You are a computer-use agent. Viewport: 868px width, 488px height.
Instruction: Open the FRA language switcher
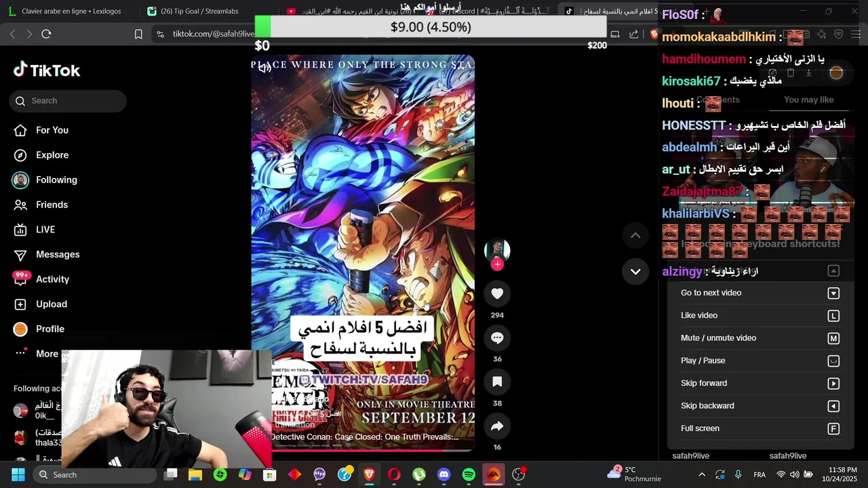759,474
